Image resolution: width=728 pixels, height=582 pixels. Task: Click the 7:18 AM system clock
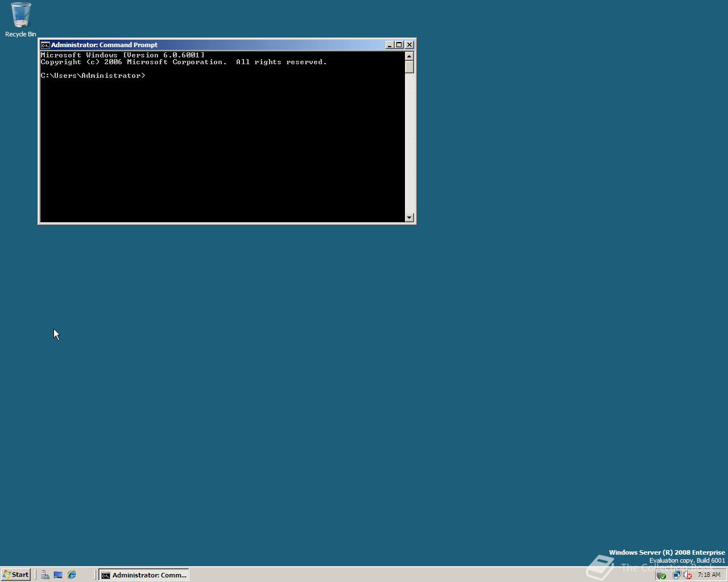(x=709, y=575)
